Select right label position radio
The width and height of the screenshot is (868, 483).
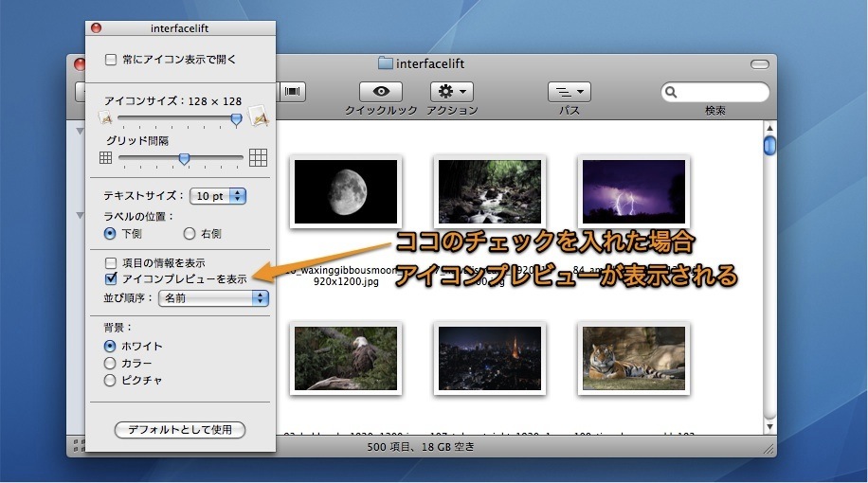(190, 234)
